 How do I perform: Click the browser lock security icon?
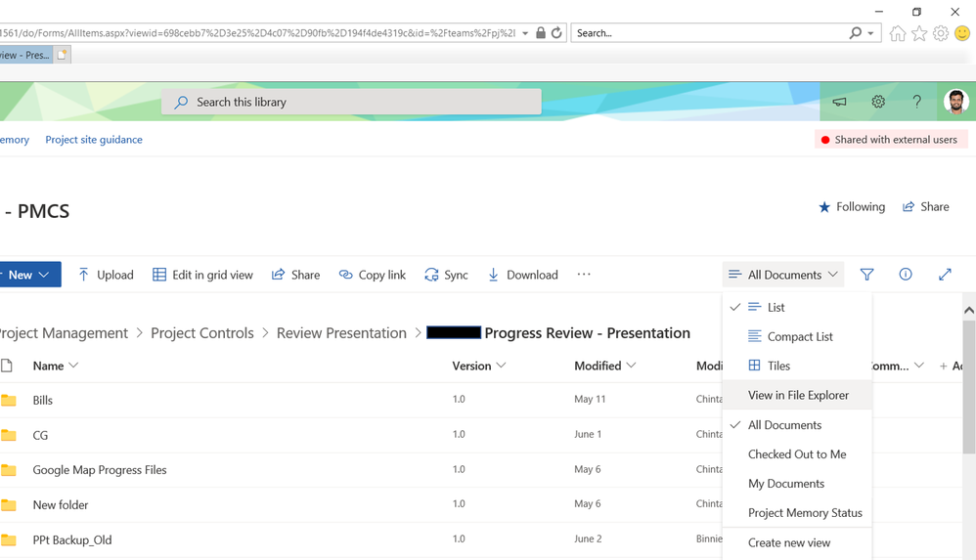(x=541, y=33)
